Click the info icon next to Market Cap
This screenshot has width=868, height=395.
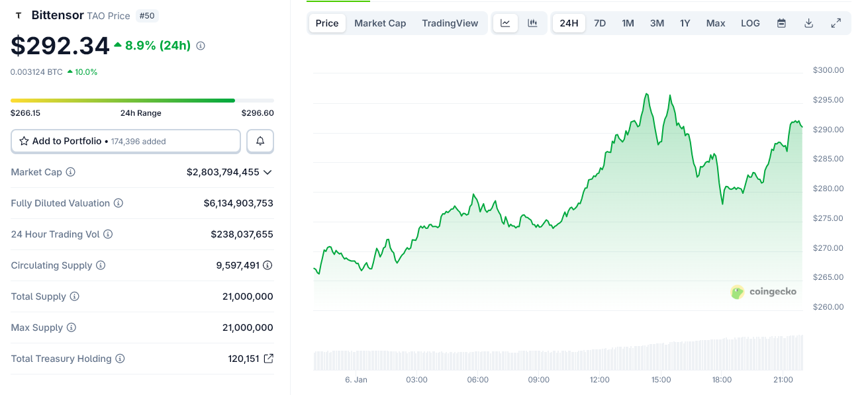click(72, 172)
